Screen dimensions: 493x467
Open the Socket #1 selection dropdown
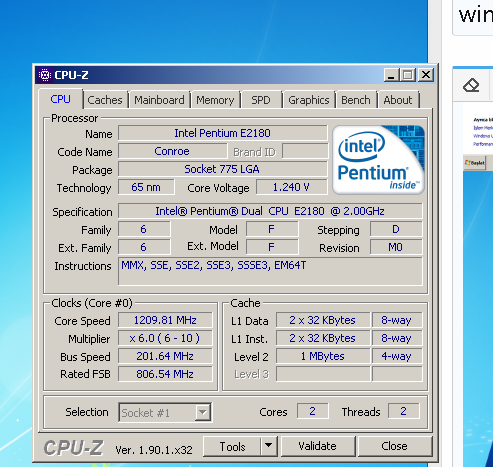tap(165, 413)
